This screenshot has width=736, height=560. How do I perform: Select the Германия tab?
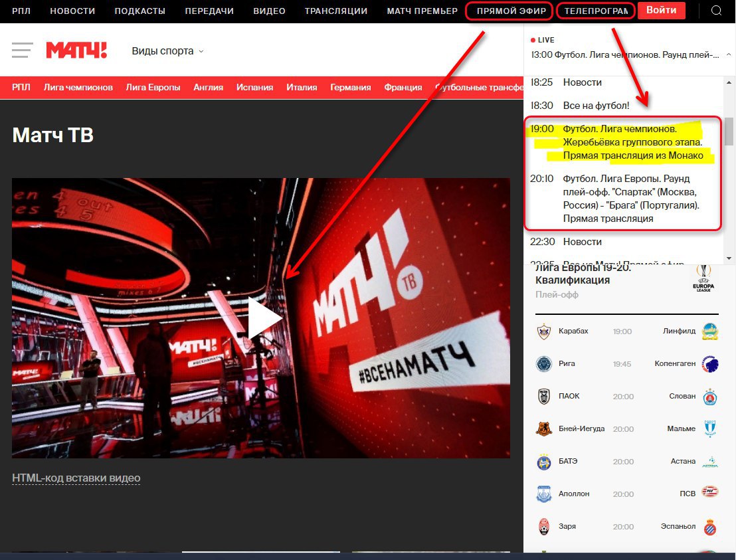[x=350, y=87]
